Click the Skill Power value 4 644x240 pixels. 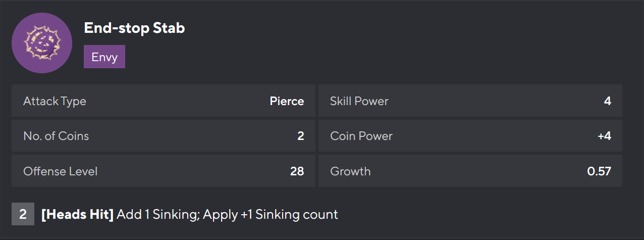tap(607, 101)
